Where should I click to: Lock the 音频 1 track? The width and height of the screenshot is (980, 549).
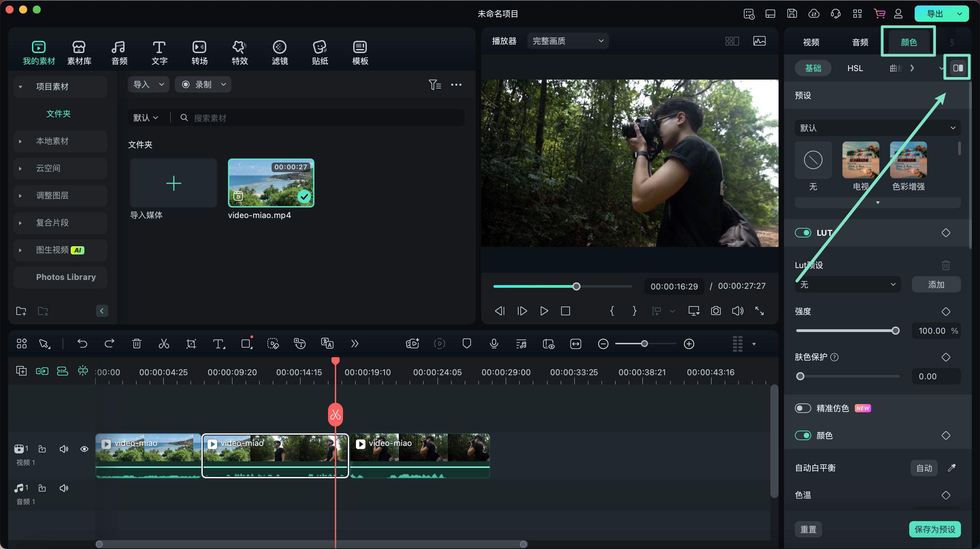click(x=42, y=488)
